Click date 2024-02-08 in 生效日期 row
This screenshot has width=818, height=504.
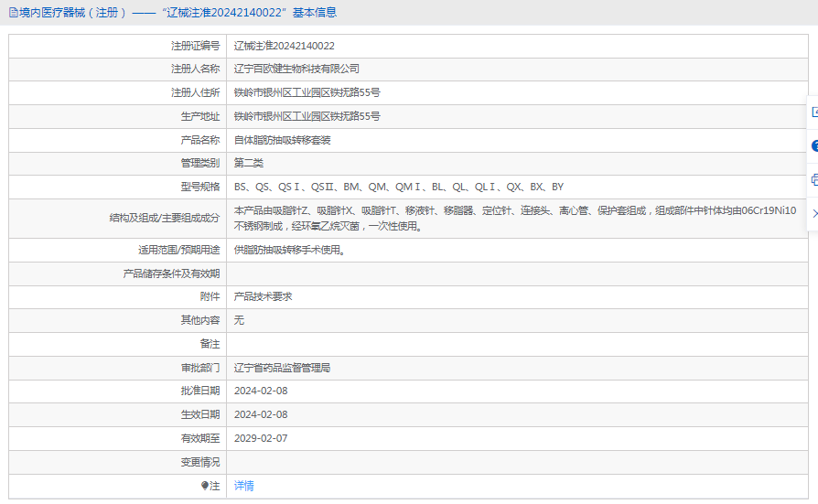[x=261, y=414]
